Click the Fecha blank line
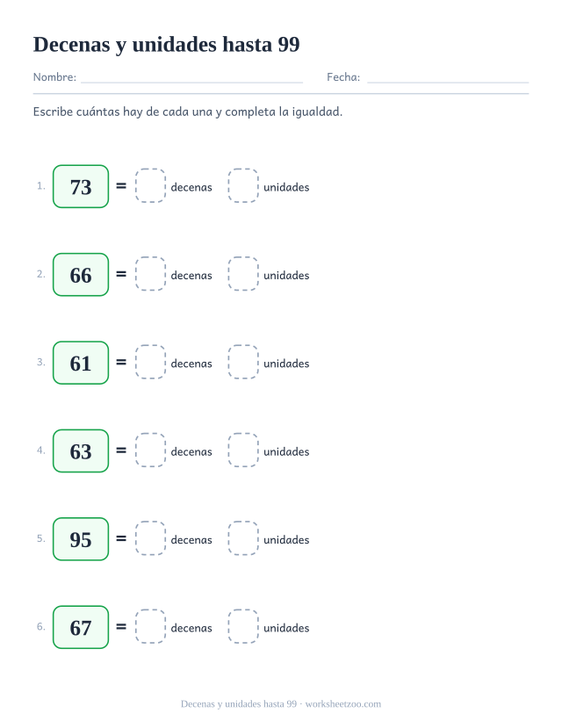 pos(448,82)
